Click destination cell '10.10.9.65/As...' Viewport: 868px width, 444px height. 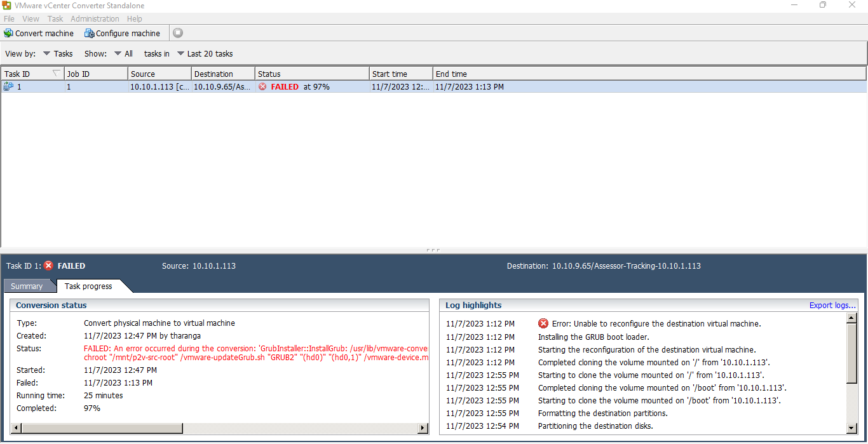pos(223,86)
